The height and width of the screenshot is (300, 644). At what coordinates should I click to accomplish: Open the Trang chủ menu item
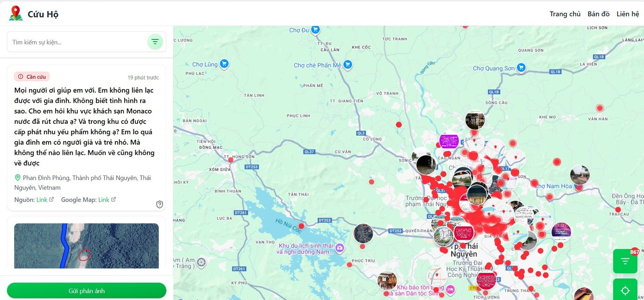tap(565, 14)
